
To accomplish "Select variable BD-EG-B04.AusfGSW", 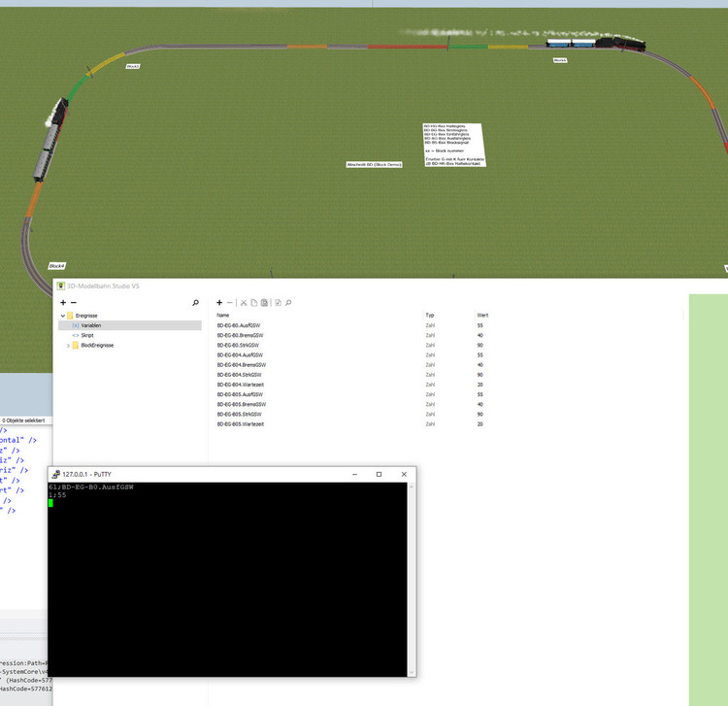I will (x=240, y=354).
